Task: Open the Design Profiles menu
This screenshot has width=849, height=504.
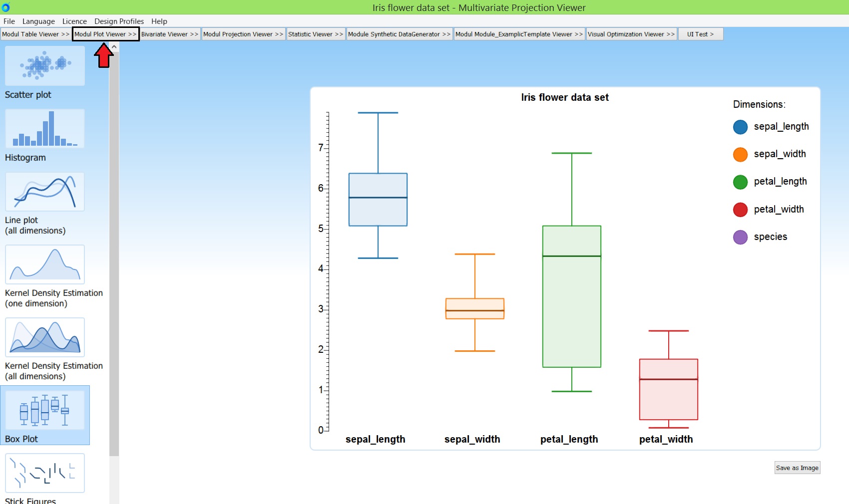Action: [118, 21]
